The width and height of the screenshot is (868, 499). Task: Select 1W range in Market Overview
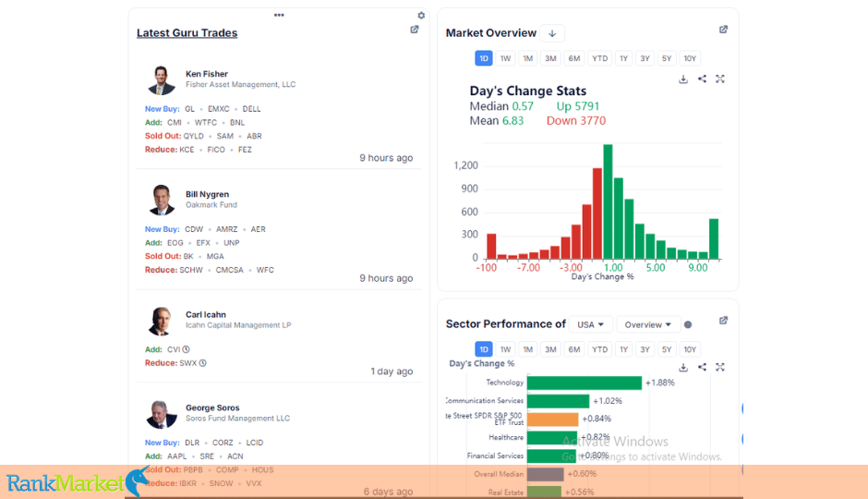pyautogui.click(x=505, y=58)
